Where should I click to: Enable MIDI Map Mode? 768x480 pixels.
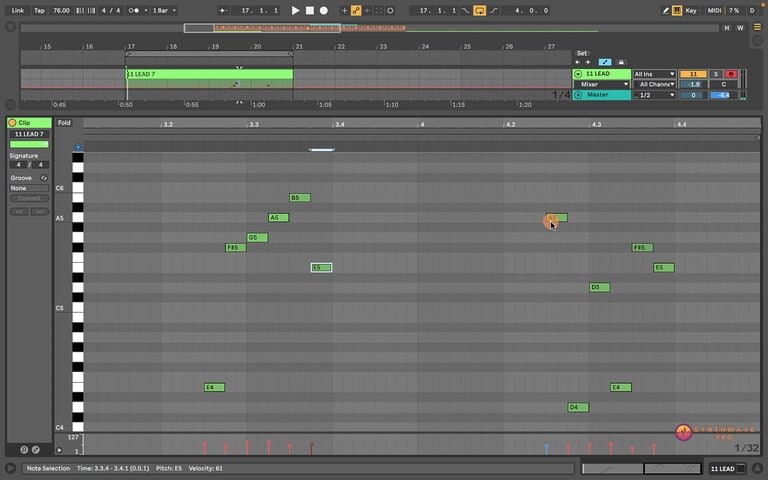coord(714,10)
